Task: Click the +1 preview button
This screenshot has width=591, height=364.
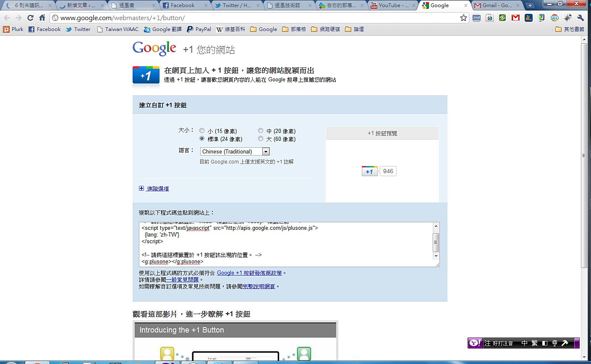Action: pyautogui.click(x=369, y=171)
